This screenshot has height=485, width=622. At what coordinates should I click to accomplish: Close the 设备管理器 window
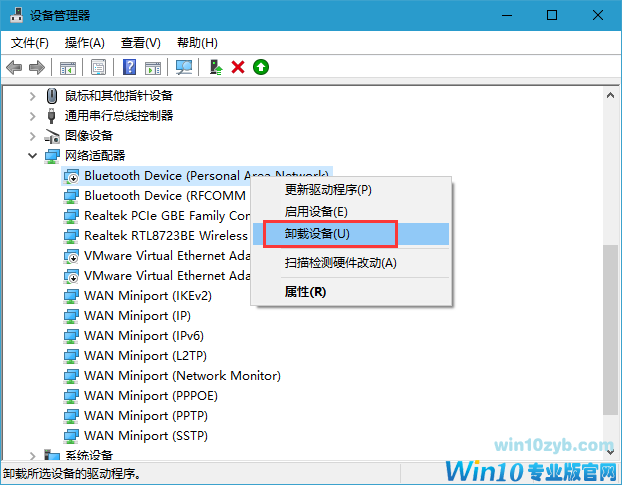pos(597,15)
